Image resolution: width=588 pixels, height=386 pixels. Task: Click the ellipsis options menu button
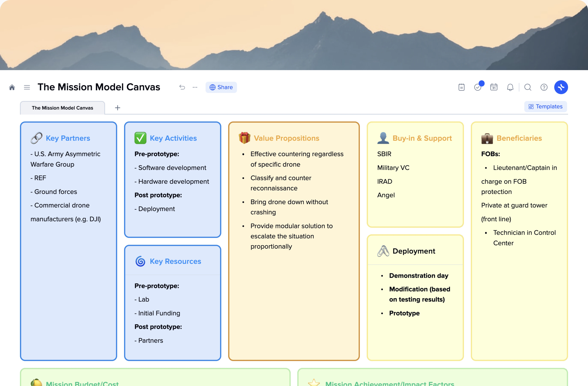195,87
